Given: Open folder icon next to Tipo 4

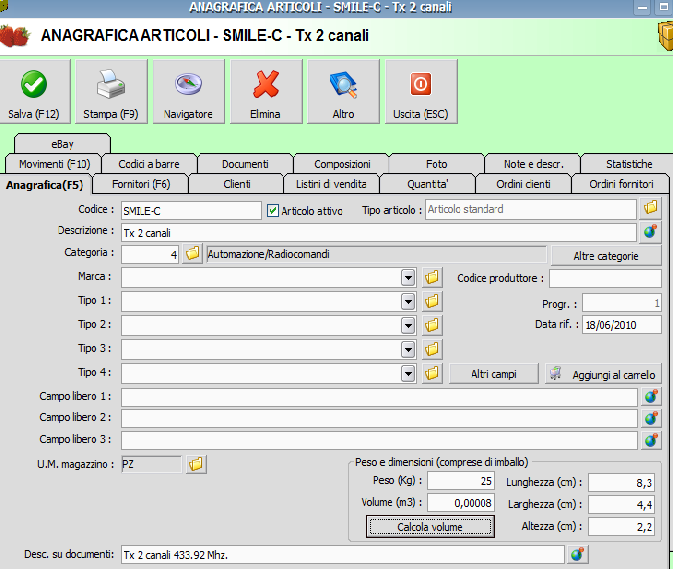Looking at the screenshot, I should click(x=432, y=373).
